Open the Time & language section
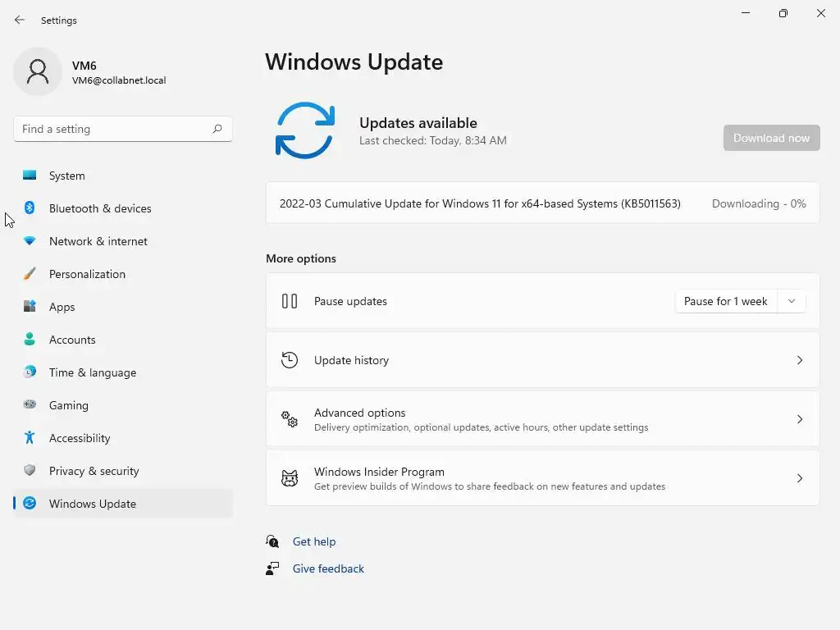 click(93, 372)
